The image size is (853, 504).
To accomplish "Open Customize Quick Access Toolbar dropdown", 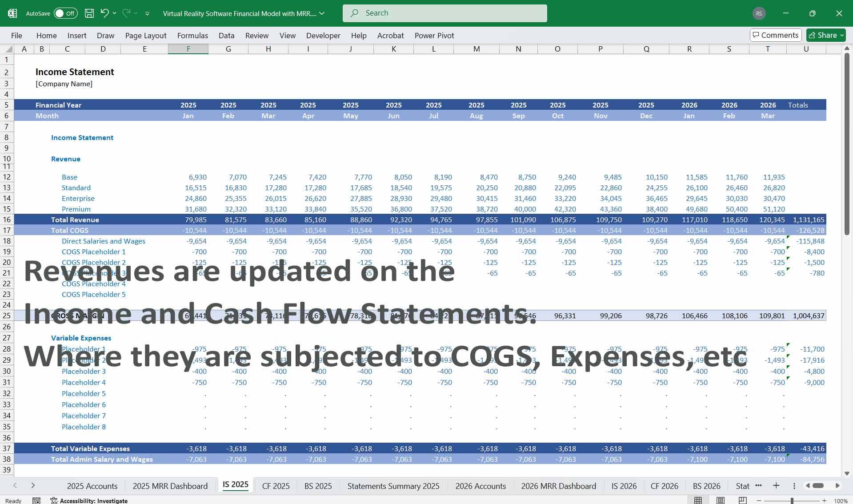I will [147, 13].
